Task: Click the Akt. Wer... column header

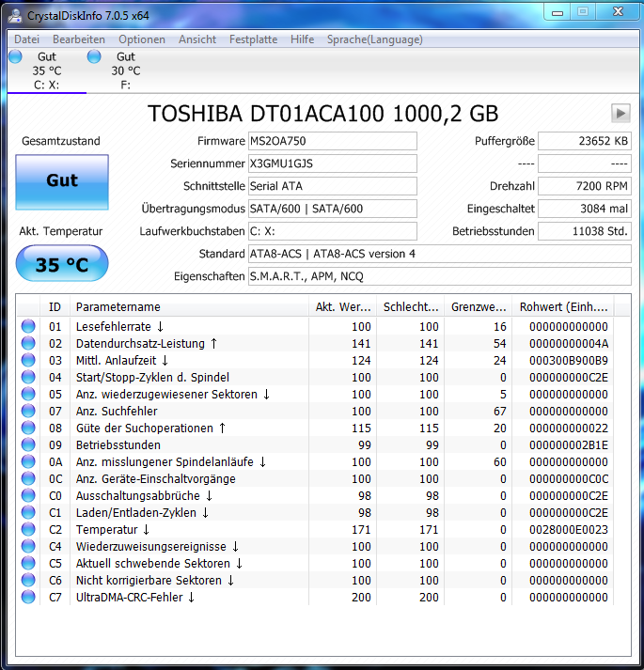Action: click(x=342, y=306)
